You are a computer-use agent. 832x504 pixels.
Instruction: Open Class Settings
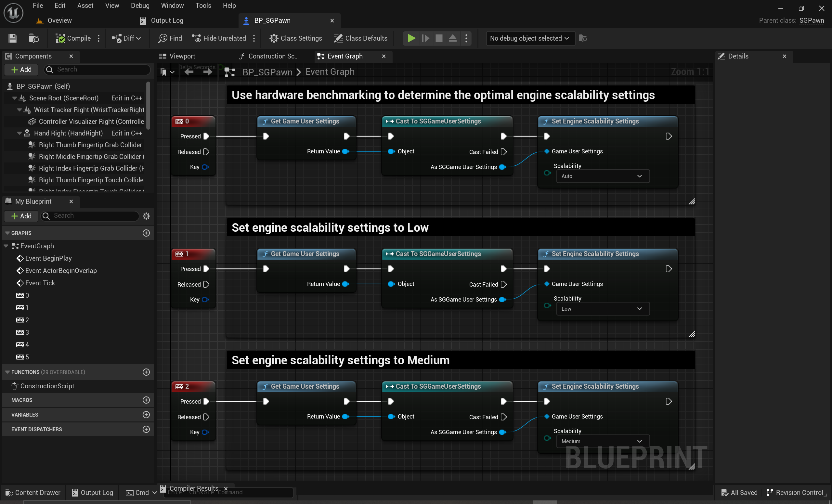coord(295,38)
